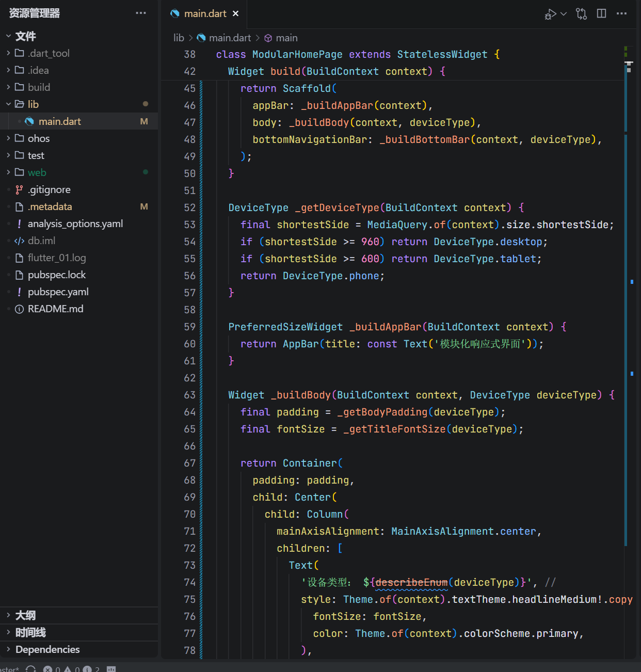
Task: Collapse the lib folder
Action: pyautogui.click(x=79, y=104)
